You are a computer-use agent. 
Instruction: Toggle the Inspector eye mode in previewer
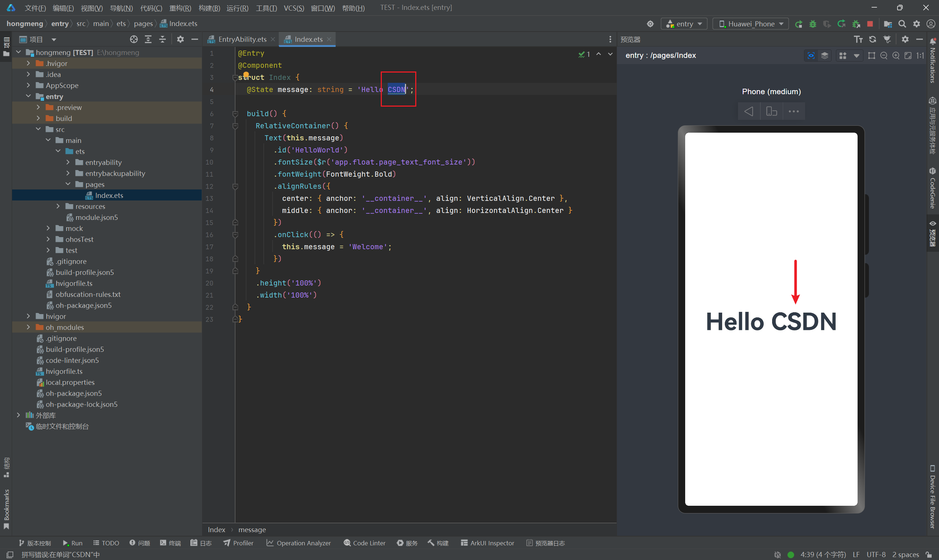(811, 55)
